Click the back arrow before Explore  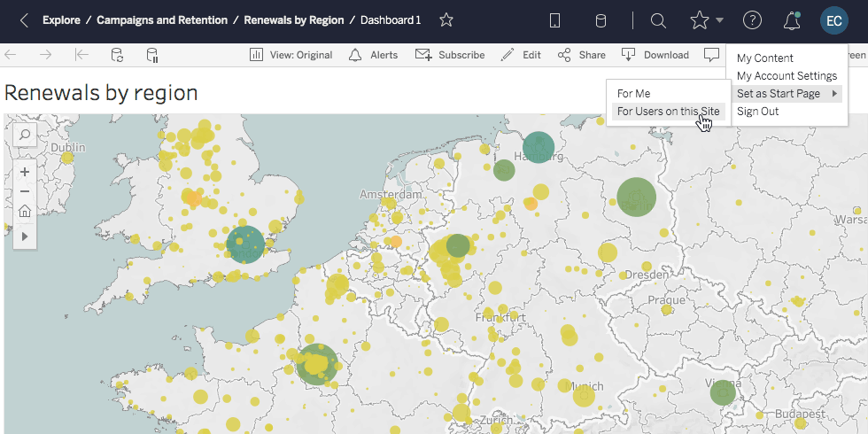point(24,20)
